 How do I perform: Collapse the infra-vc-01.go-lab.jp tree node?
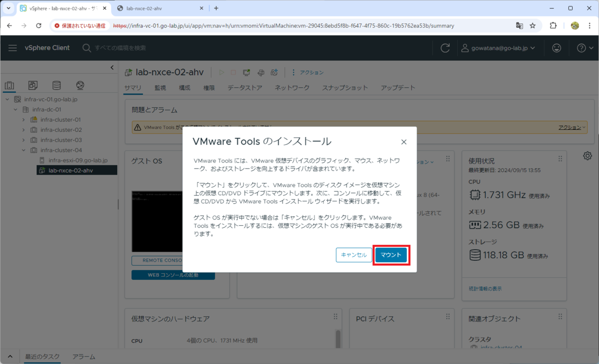tap(7, 99)
